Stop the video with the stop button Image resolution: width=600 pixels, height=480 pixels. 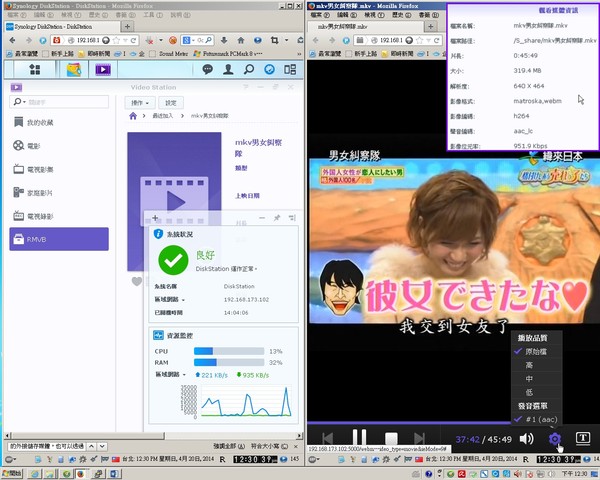pos(392,438)
